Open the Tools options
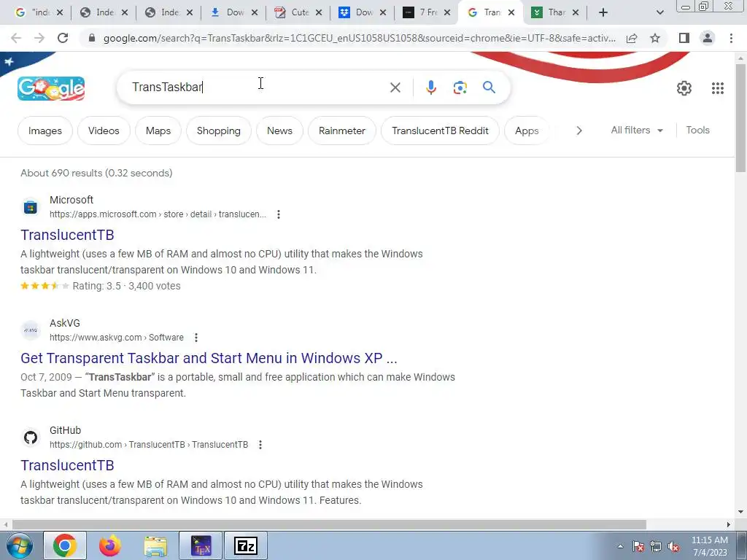Viewport: 747px width, 560px height. pos(697,130)
